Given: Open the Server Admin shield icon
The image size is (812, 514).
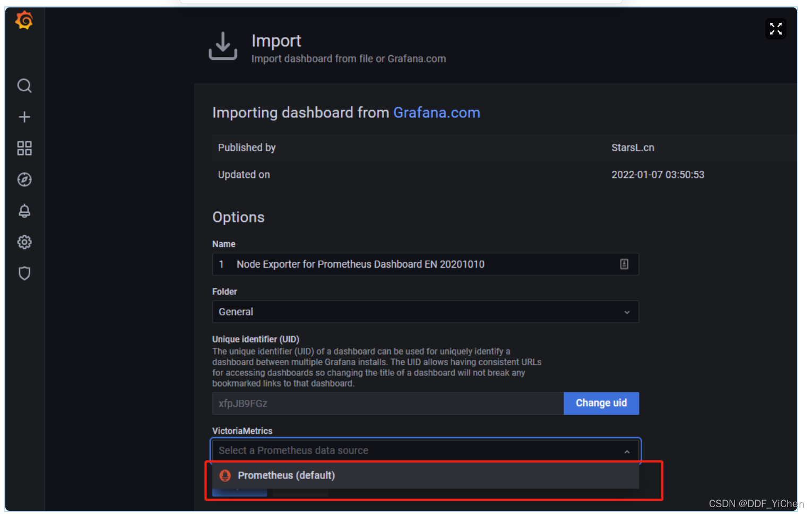Looking at the screenshot, I should (24, 273).
